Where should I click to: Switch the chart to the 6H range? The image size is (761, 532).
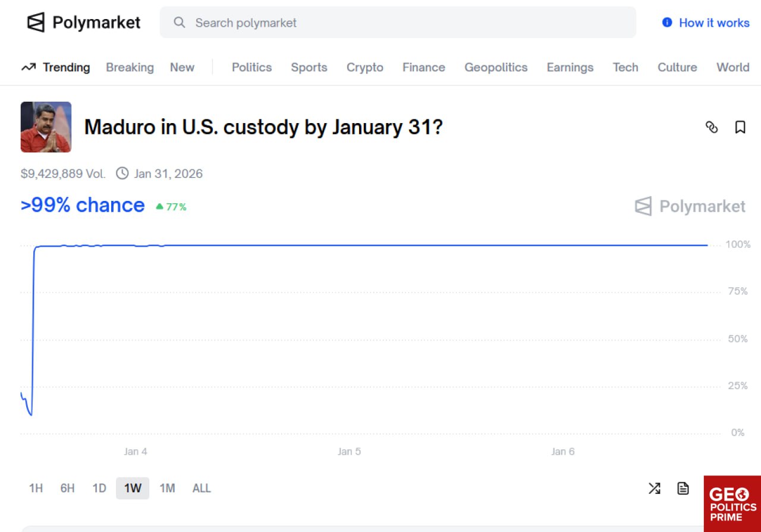67,489
